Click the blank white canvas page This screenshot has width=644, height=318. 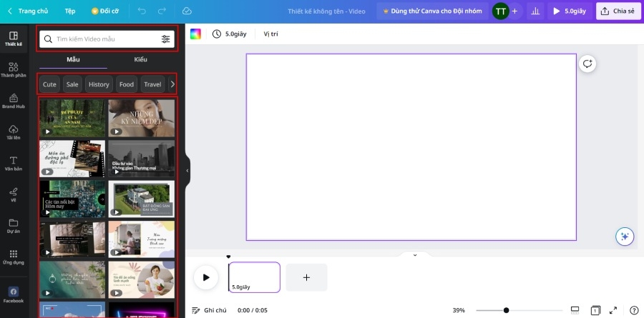click(411, 147)
